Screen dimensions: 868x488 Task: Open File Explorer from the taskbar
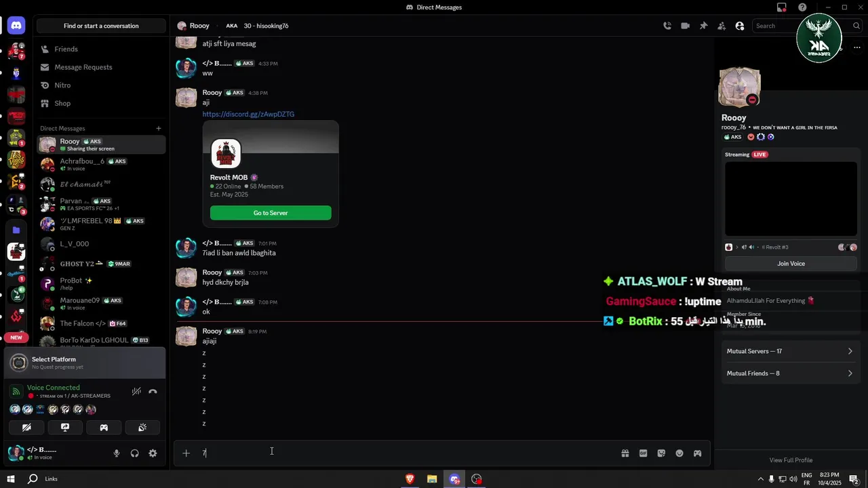[432, 479]
